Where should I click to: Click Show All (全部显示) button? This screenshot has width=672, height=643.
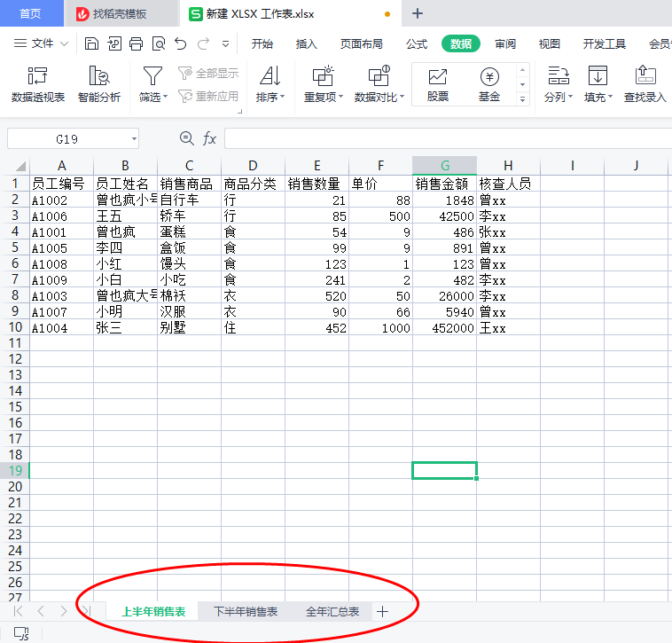(208, 74)
